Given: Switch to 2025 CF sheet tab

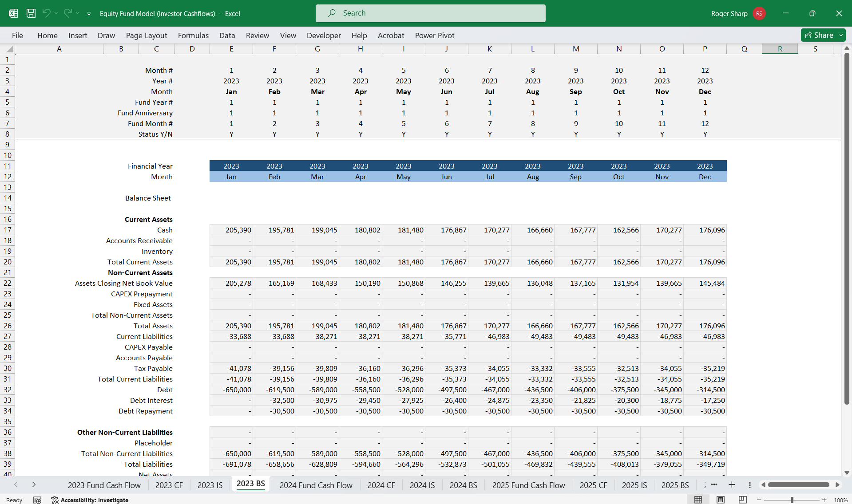Looking at the screenshot, I should click(593, 485).
